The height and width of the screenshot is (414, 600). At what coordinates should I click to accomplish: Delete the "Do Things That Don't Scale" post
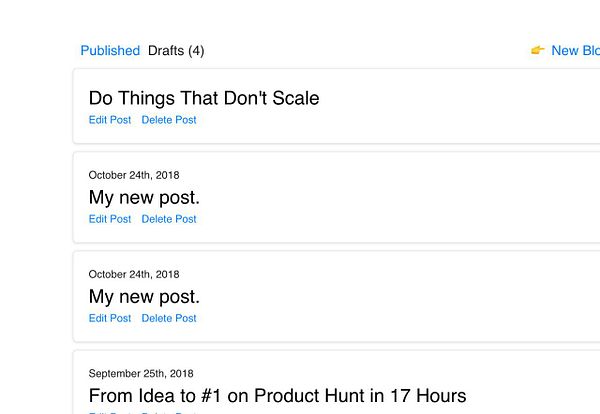[169, 120]
